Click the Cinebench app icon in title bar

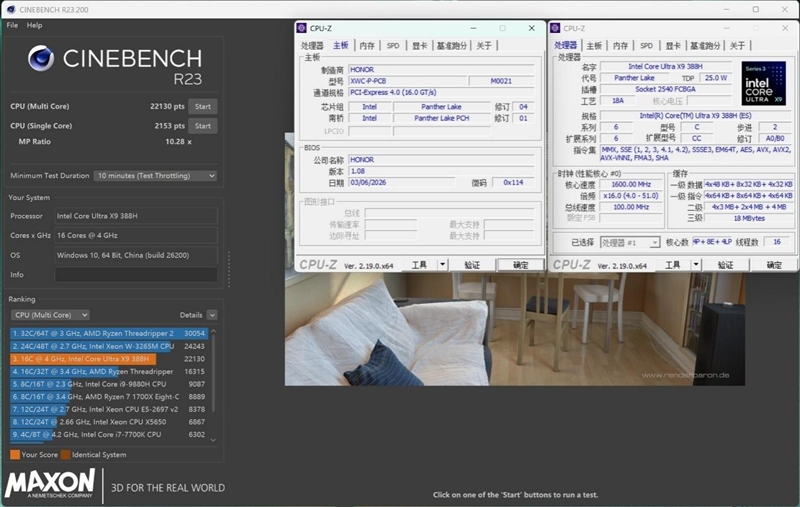click(11, 9)
